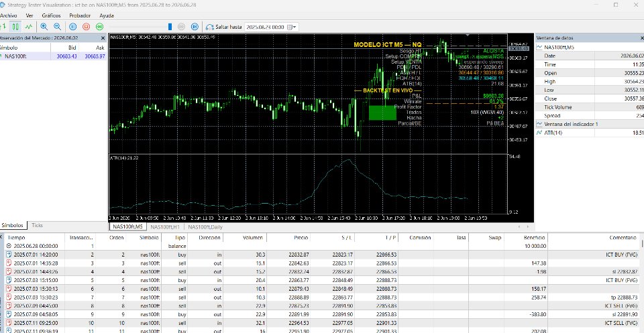The height and width of the screenshot is (333, 644).
Task: Switch to the Ticks tab
Action: [38, 225]
